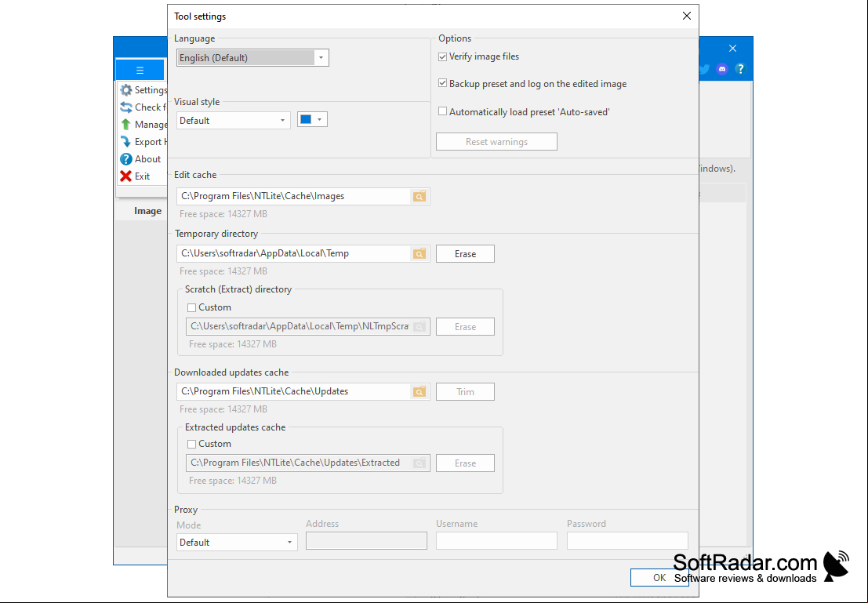Enable Automatically load preset 'Auto-saved'
This screenshot has height=603, width=868.
[x=443, y=111]
